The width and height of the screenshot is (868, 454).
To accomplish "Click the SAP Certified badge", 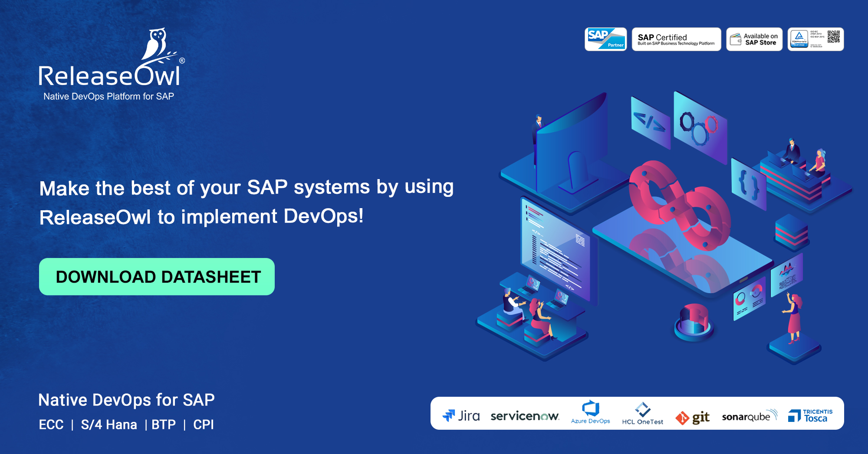I will pyautogui.click(x=676, y=39).
